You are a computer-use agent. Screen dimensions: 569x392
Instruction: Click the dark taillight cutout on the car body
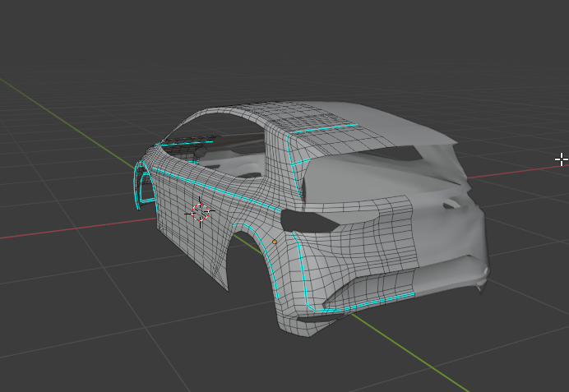pyautogui.click(x=309, y=220)
